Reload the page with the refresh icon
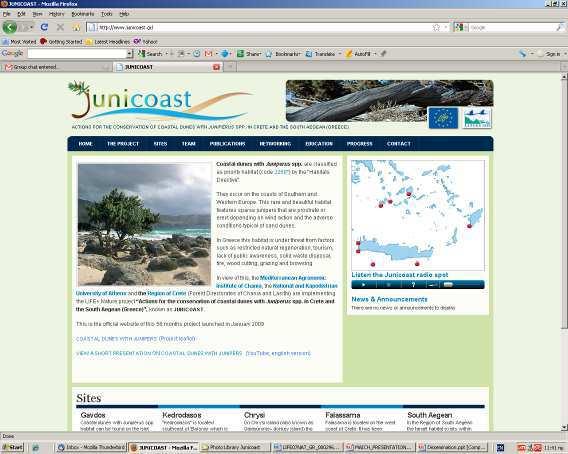 coord(44,27)
